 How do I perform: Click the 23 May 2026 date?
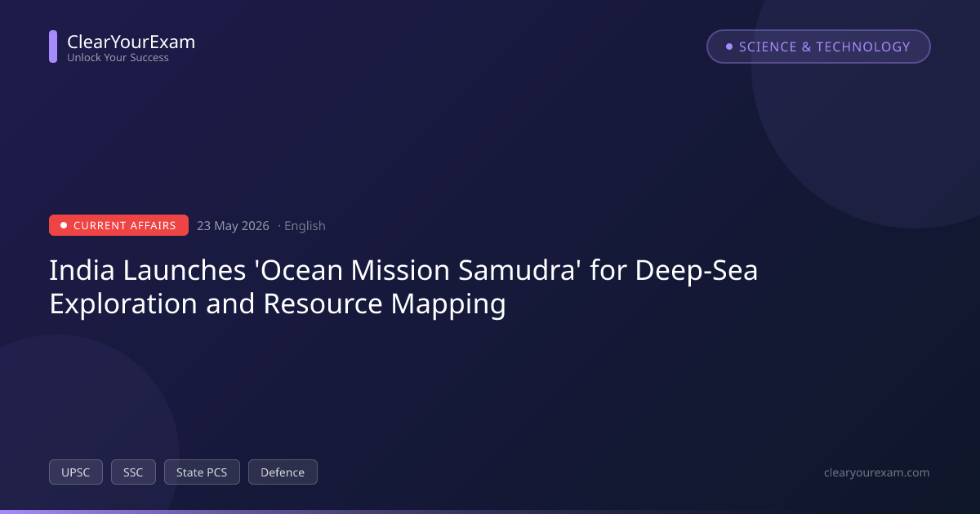pos(233,226)
